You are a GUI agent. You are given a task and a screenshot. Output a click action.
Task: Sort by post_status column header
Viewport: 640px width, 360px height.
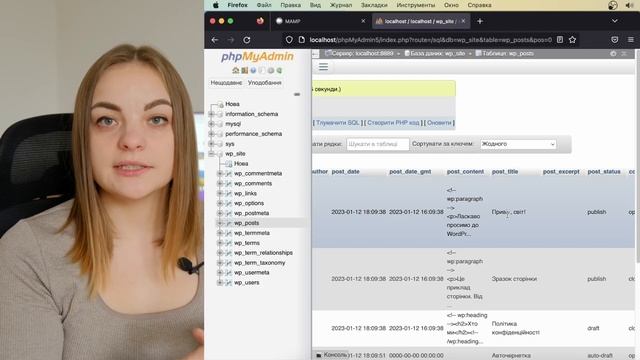(604, 172)
